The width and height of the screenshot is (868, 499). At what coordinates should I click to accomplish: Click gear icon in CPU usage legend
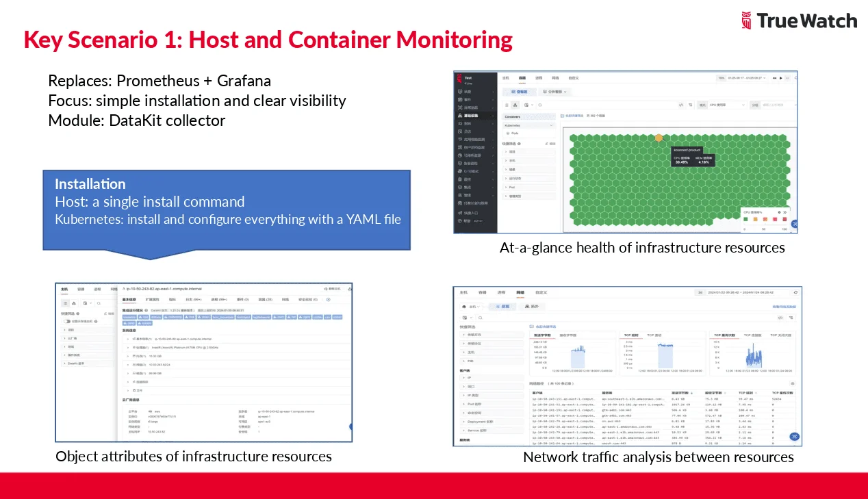pyautogui.click(x=779, y=212)
